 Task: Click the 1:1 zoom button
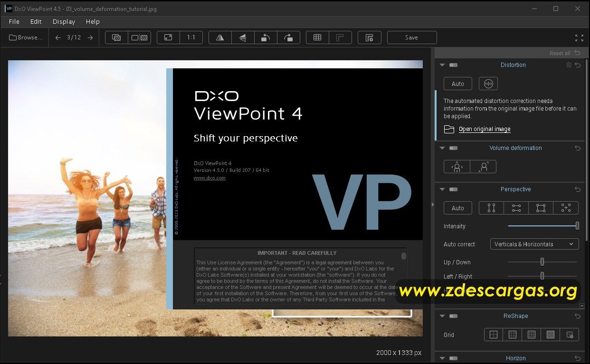pos(191,37)
